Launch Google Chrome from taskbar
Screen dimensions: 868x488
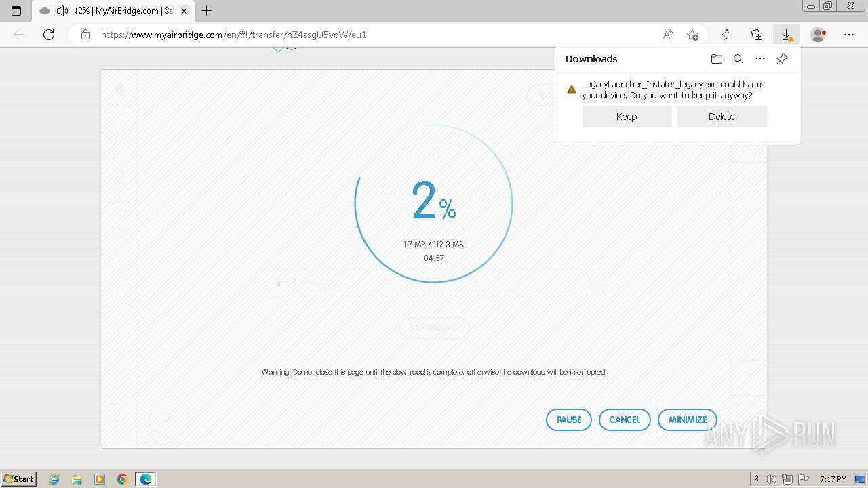click(x=122, y=479)
